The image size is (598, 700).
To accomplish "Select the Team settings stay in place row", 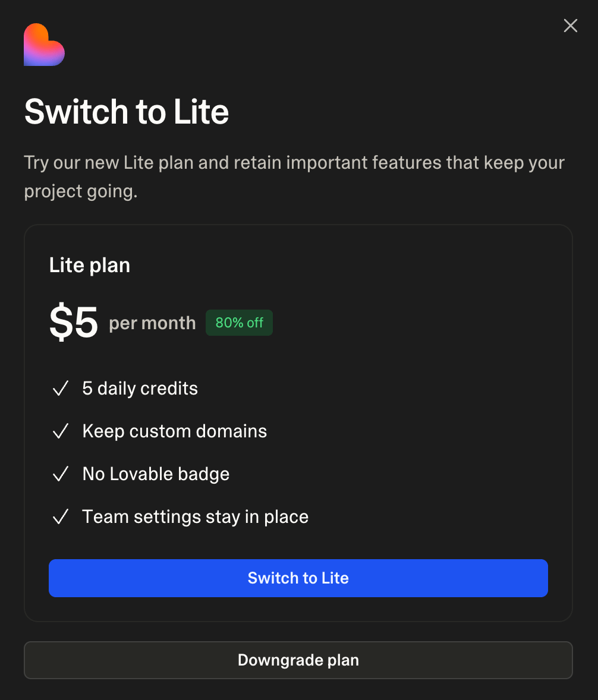I will click(x=195, y=516).
